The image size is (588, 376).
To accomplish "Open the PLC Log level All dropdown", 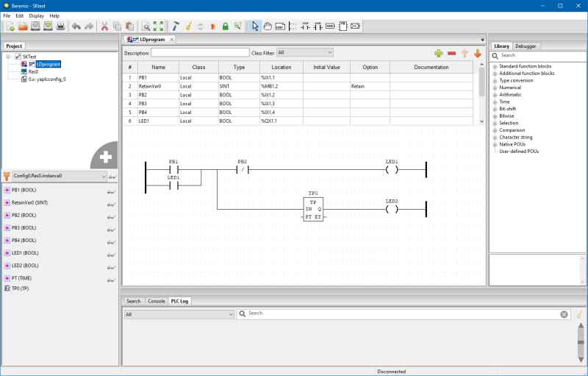I will tap(179, 314).
